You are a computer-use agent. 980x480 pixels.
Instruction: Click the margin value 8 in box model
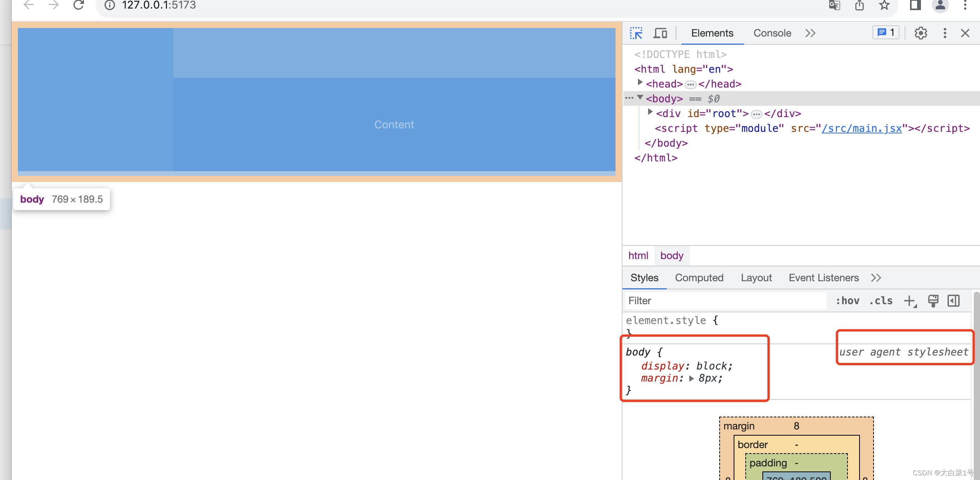tap(796, 426)
